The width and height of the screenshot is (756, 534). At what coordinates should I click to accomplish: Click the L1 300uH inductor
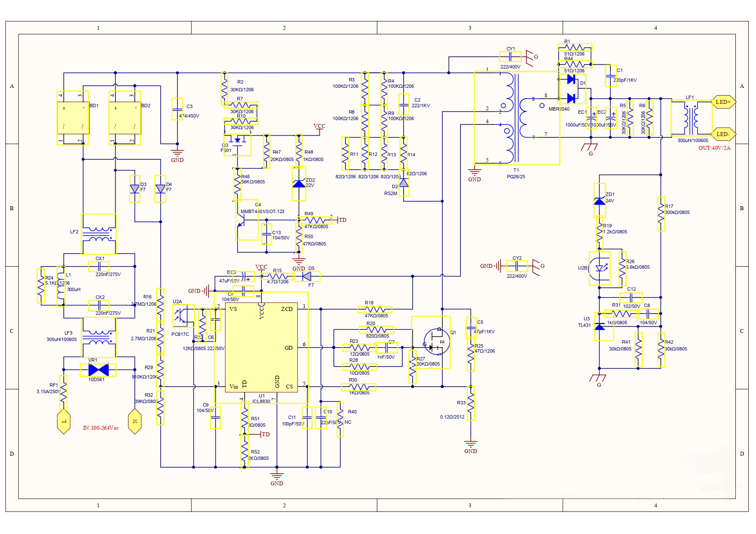(x=60, y=287)
